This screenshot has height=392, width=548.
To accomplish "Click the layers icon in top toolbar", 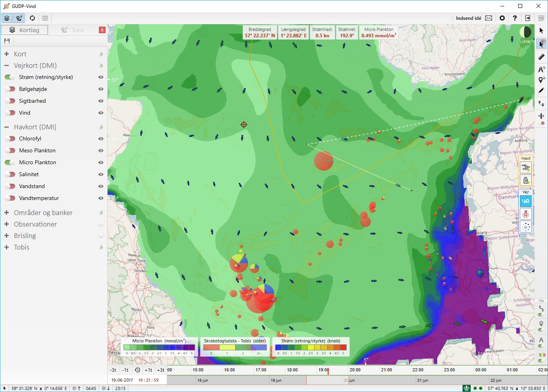I will pos(7,18).
